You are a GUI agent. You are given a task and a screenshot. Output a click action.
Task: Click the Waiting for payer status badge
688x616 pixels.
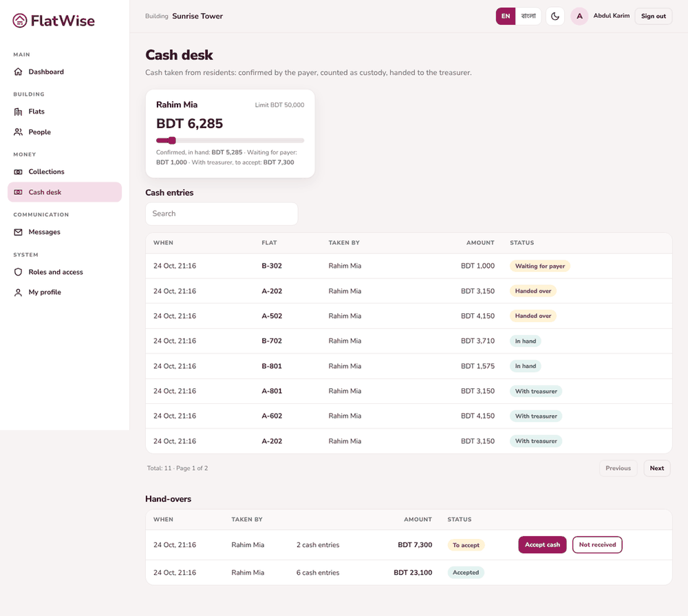tap(539, 266)
